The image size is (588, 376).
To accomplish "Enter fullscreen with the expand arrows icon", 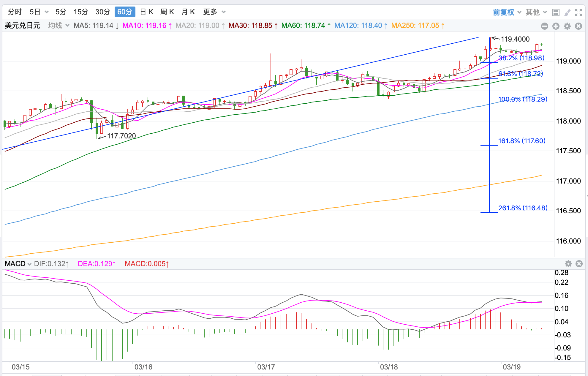I will (578, 12).
